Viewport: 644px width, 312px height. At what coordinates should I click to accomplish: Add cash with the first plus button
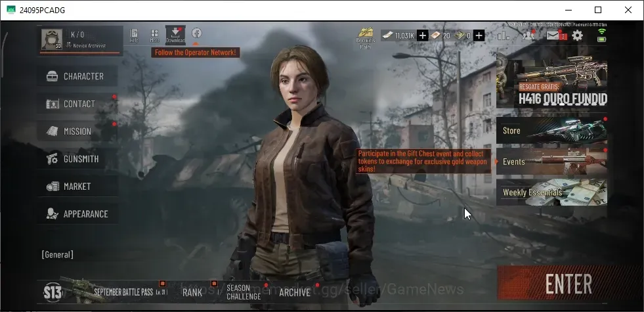point(422,35)
